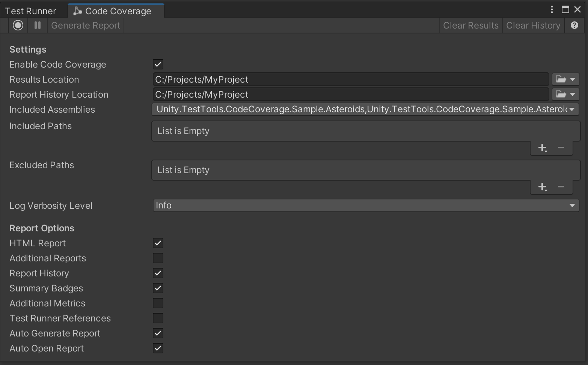Image resolution: width=588 pixels, height=365 pixels.
Task: Click the Generate Report button
Action: [x=86, y=25]
